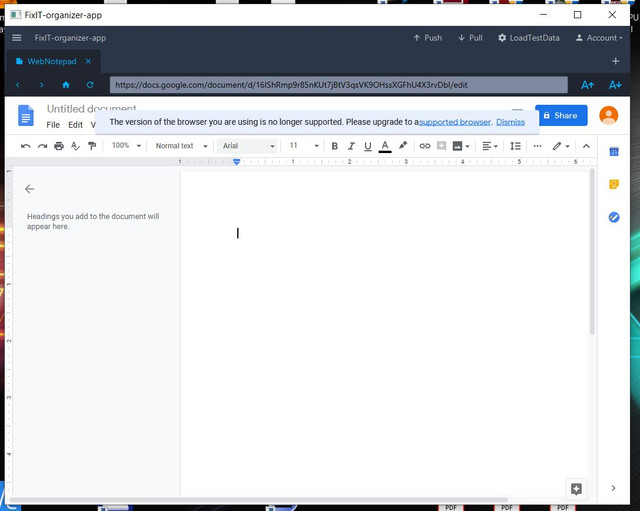Reload the page with refresh icon
The width and height of the screenshot is (640, 511).
point(90,85)
